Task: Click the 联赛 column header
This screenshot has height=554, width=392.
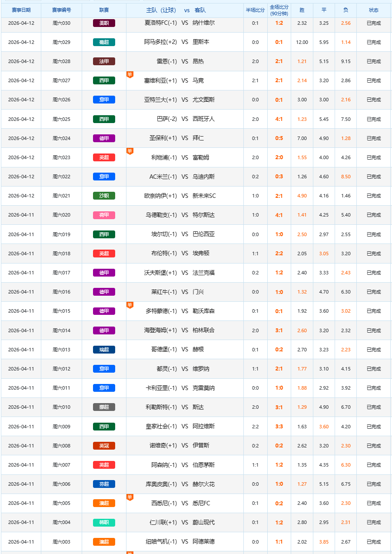Action: tap(104, 10)
